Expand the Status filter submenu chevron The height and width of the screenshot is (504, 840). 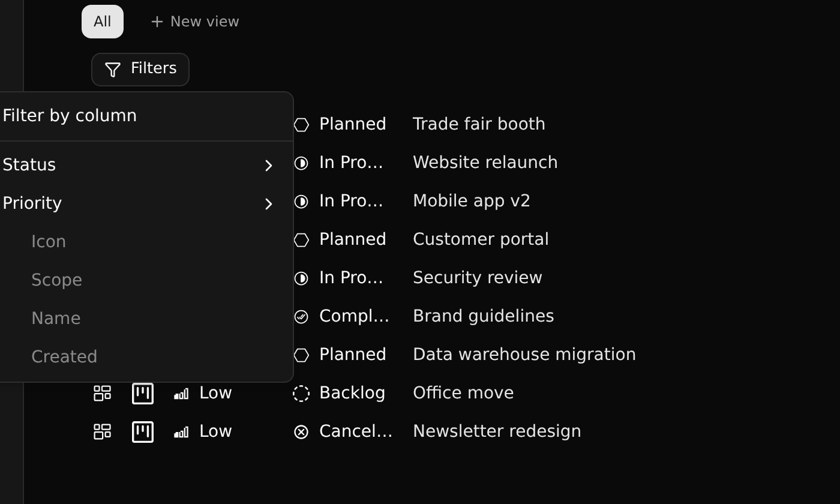[x=269, y=165]
